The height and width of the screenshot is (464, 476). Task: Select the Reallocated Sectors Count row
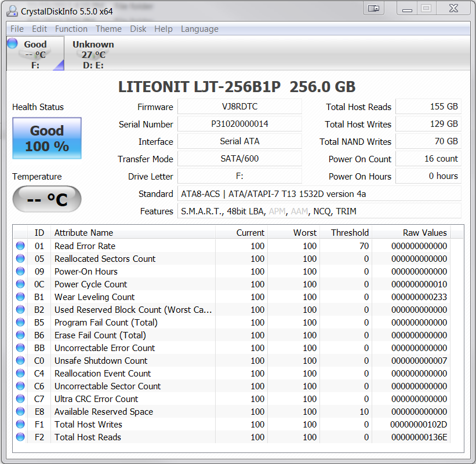coord(105,258)
